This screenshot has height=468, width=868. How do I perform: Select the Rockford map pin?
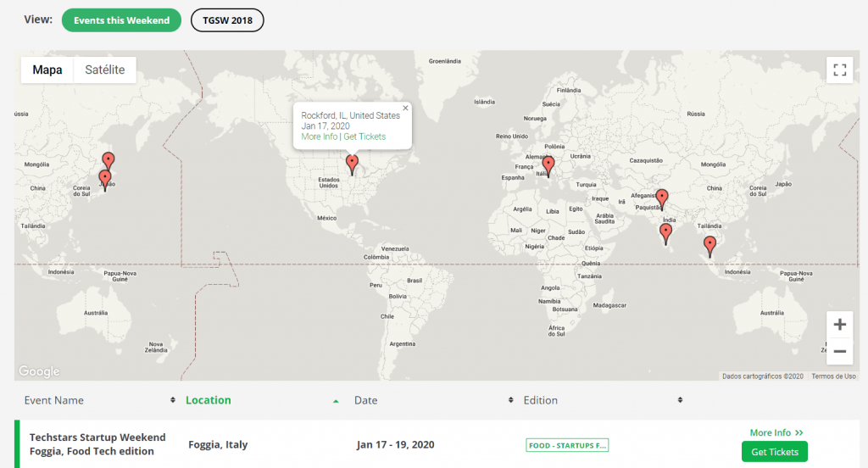tap(352, 164)
